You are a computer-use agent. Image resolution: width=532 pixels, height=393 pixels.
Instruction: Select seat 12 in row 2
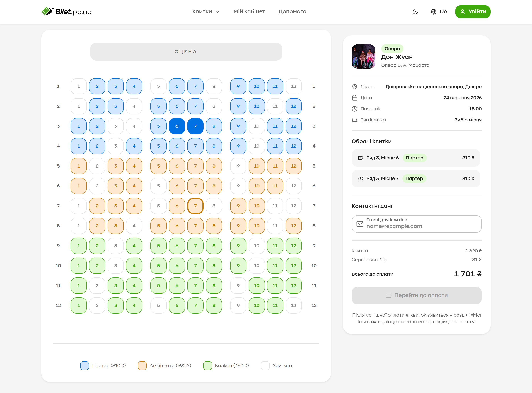point(294,106)
